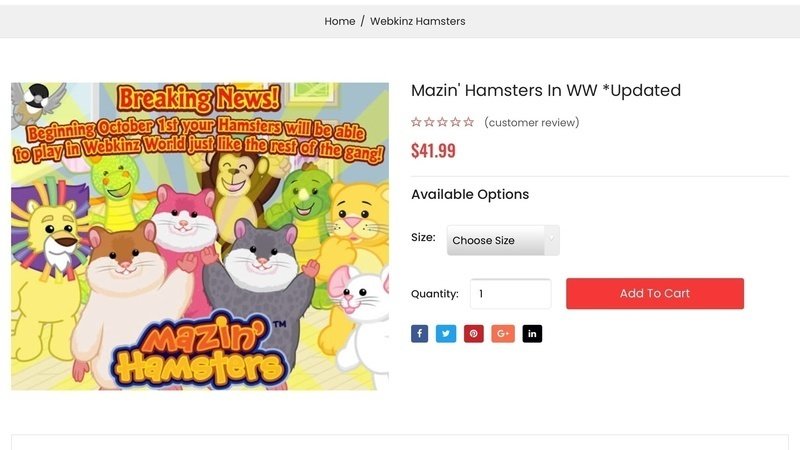Share product on LinkedIn
Screen dimensions: 800x450
532,334
